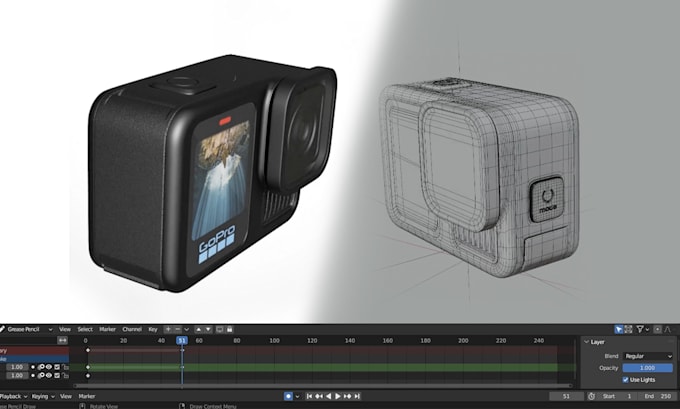
Task: Hide the second layer via eye icon
Action: [49, 375]
